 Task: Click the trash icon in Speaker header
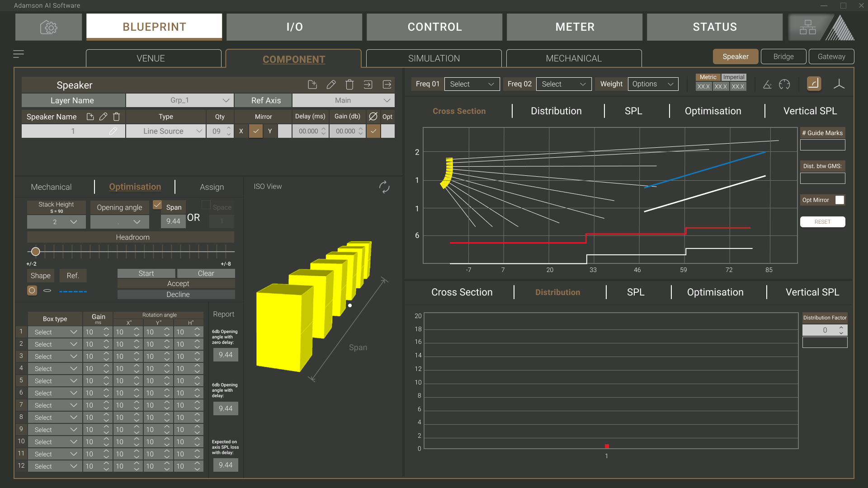click(349, 84)
